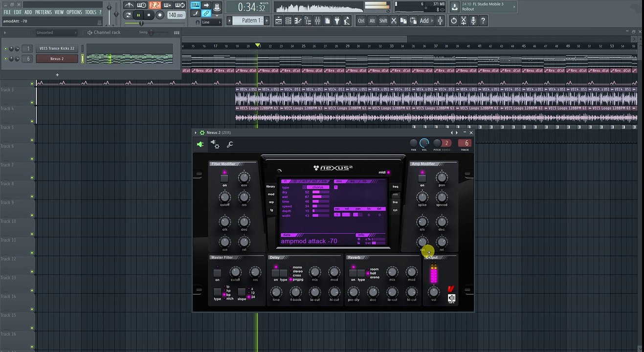This screenshot has width=644, height=352.
Task: Click the microphone recording icon in toolbar
Action: coord(473,21)
